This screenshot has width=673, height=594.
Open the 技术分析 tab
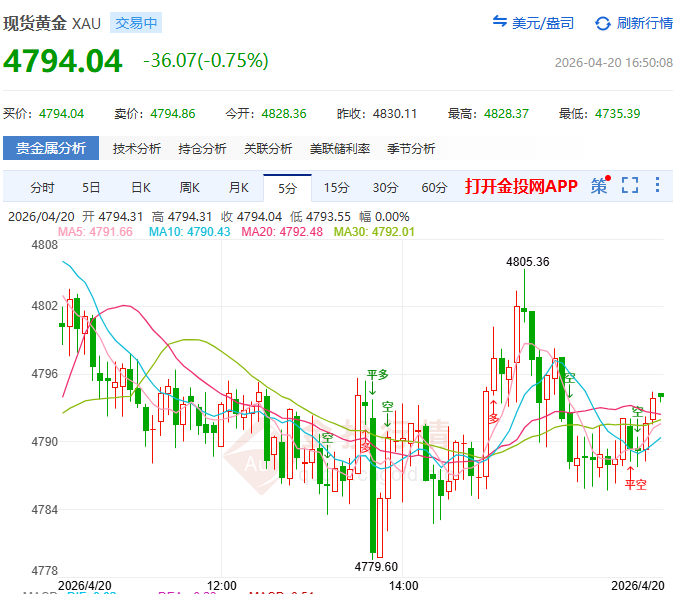(136, 148)
